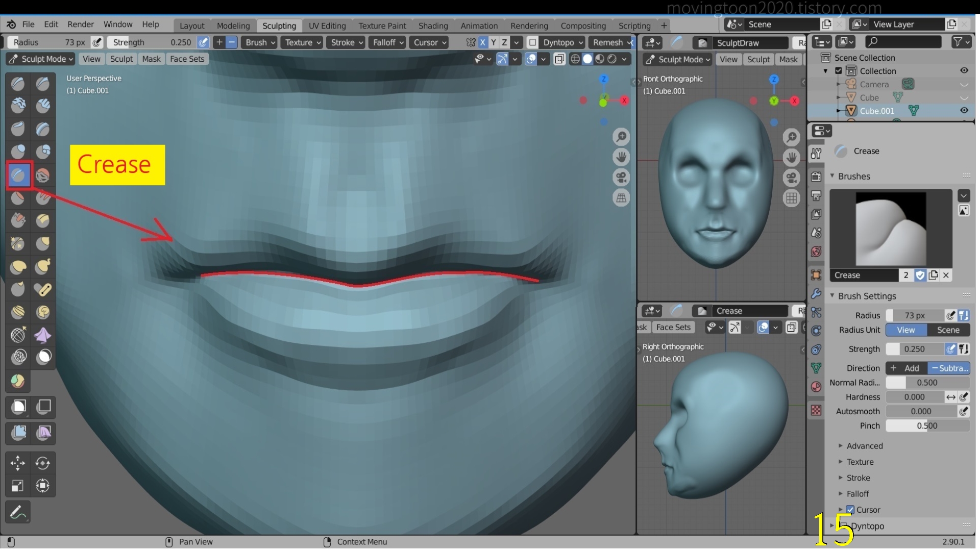Click the outliner search field
The height and width of the screenshot is (551, 980).
(x=903, y=42)
